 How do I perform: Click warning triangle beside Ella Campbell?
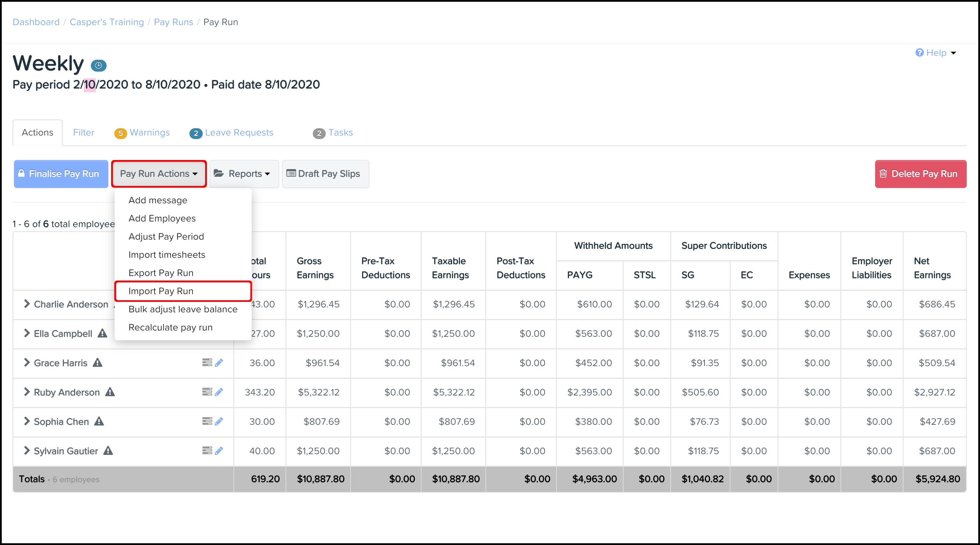102,333
